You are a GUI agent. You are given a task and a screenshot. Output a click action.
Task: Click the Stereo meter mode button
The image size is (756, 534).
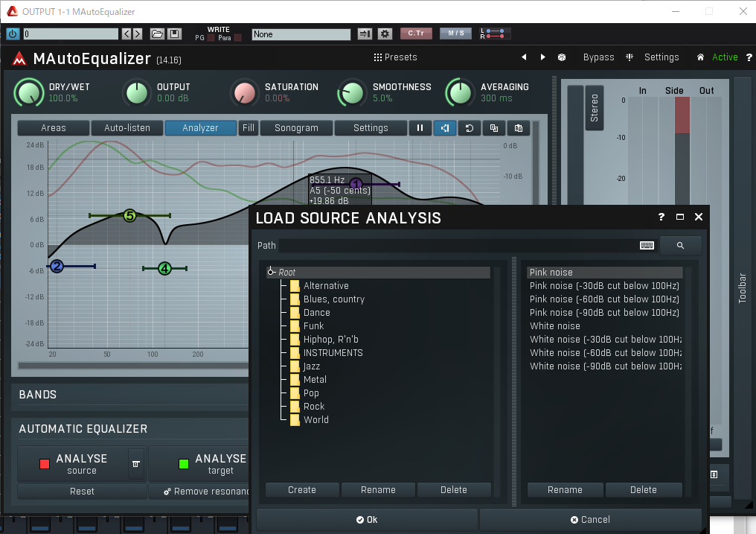pyautogui.click(x=594, y=108)
